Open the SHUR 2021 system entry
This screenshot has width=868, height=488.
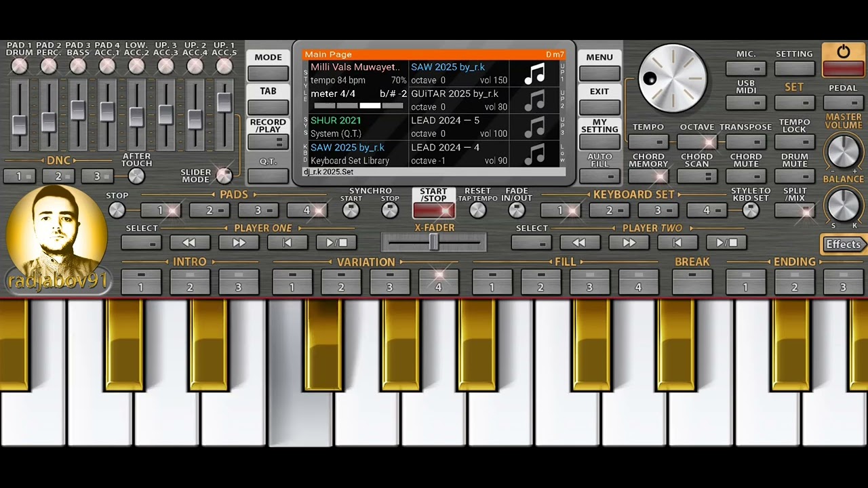point(358,127)
